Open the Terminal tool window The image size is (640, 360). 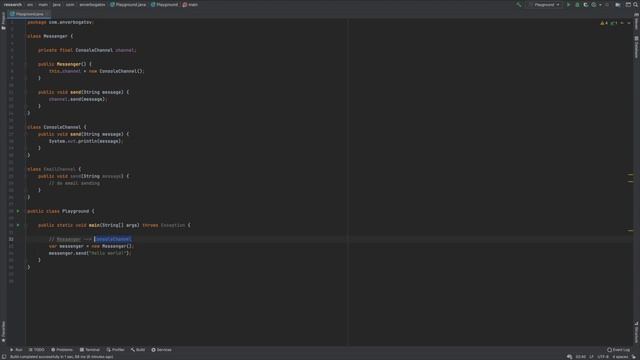90,350
